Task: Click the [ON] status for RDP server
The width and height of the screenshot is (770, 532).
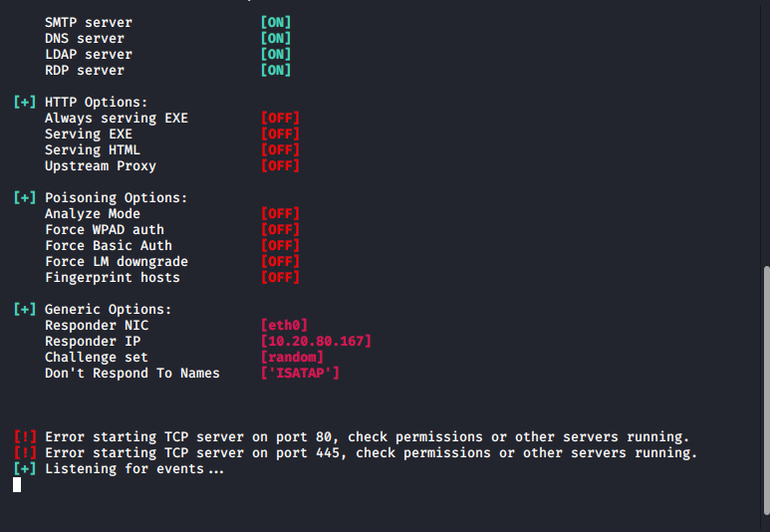Action: click(276, 71)
